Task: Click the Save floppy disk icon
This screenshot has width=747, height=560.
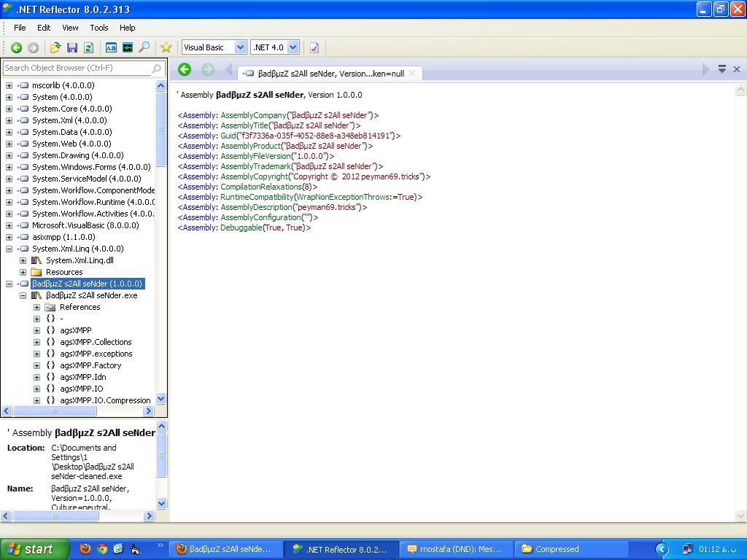Action: point(72,47)
